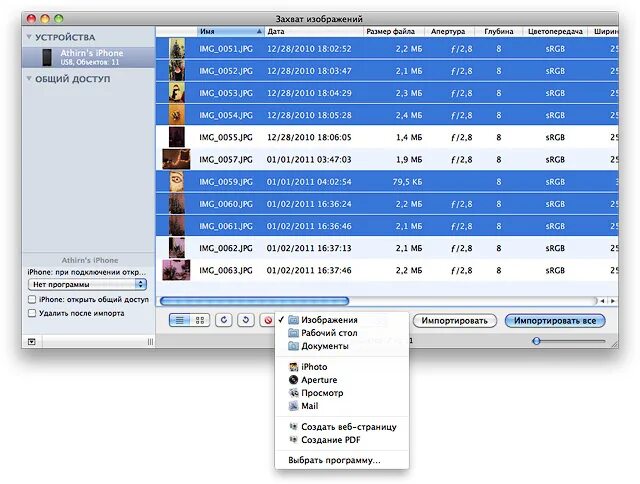This screenshot has height=484, width=640.
Task: Select iPhoto menu entry
Action: pos(342,367)
